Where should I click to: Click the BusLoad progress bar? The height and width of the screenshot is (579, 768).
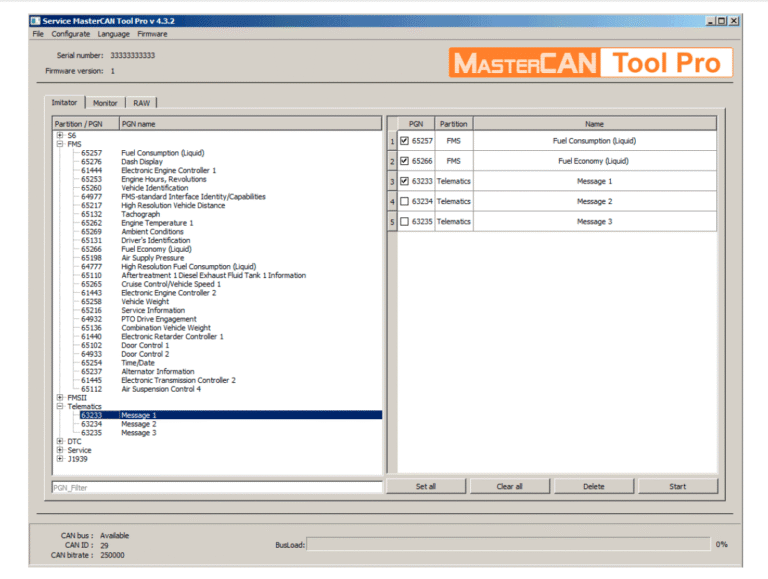point(508,544)
